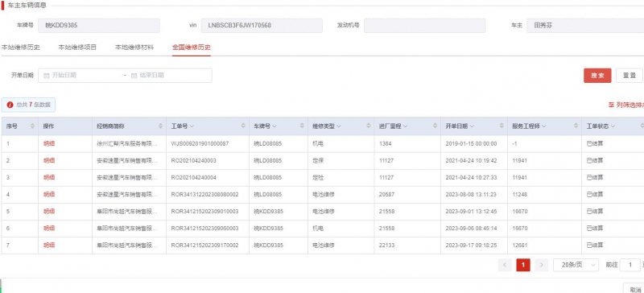Viewport: 644px width, 293px height.
Task: Select the 2021-04-24 10:19:42 date cell
Action: (474, 160)
